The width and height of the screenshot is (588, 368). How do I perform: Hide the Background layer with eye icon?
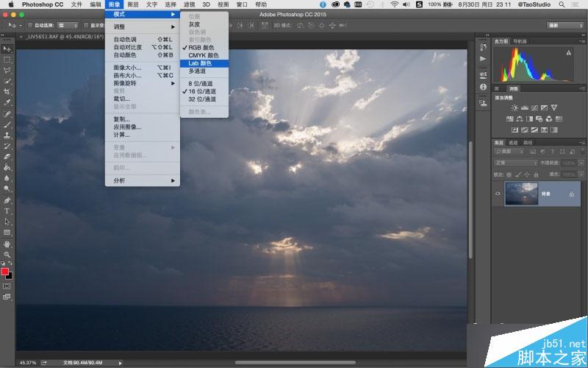click(498, 194)
